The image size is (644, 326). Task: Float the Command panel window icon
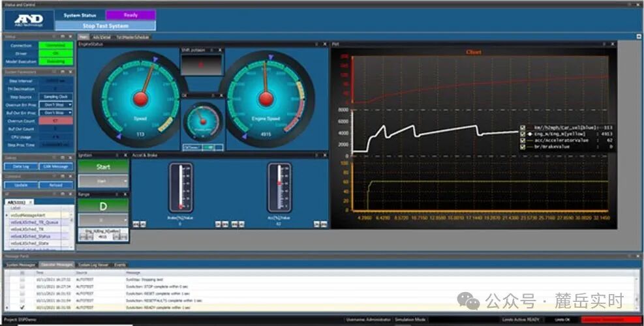click(63, 176)
